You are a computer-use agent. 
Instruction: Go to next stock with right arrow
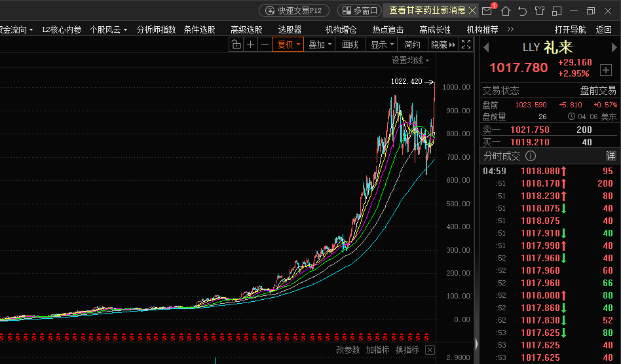(614, 48)
